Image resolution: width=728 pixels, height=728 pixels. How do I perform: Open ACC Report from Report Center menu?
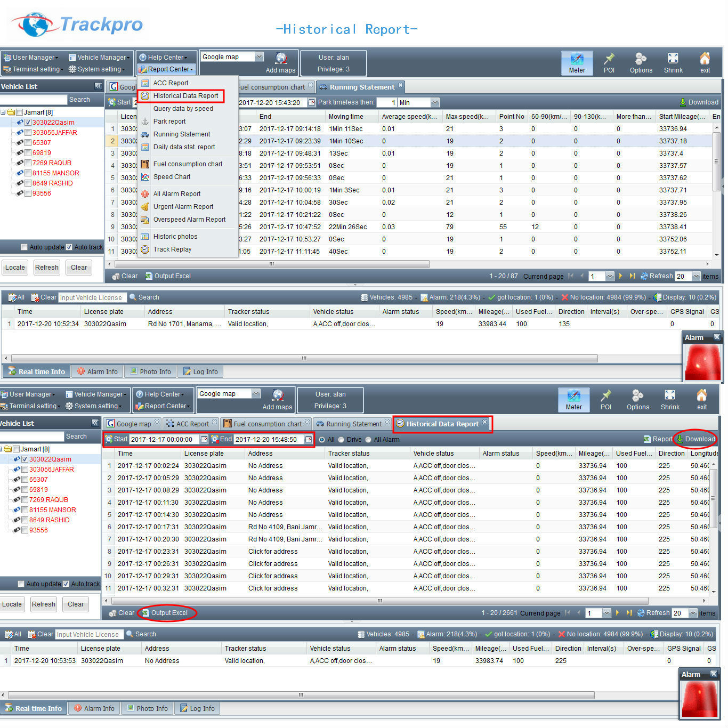[171, 83]
